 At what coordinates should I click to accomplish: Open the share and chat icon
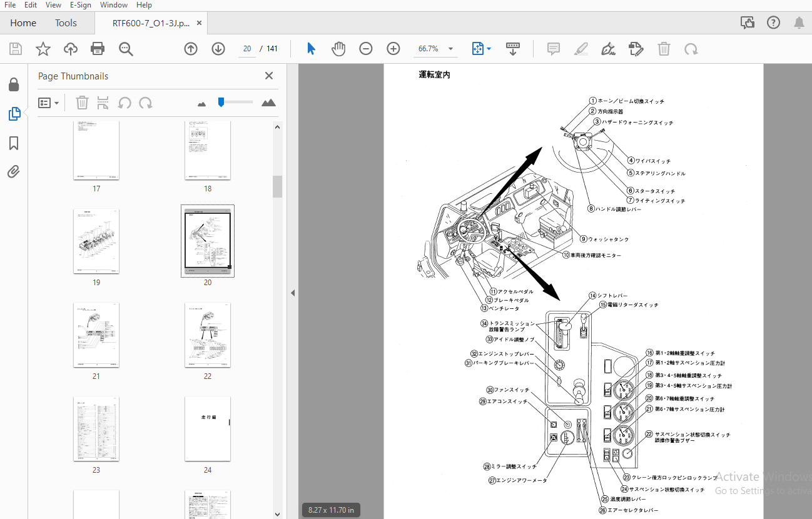coord(748,23)
